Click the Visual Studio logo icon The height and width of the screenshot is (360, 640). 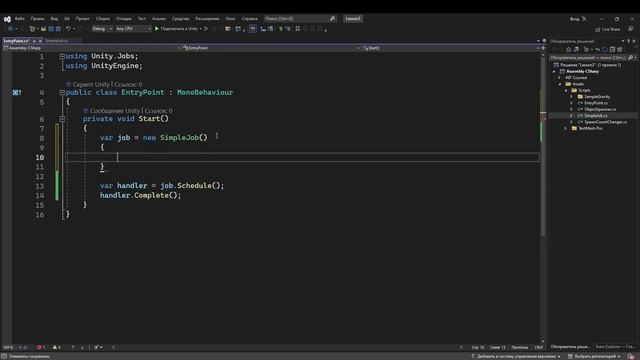pos(7,19)
